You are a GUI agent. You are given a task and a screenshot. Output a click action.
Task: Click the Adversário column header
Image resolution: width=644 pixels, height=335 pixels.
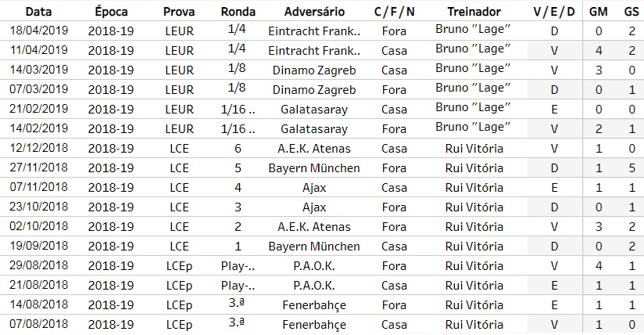coord(313,12)
